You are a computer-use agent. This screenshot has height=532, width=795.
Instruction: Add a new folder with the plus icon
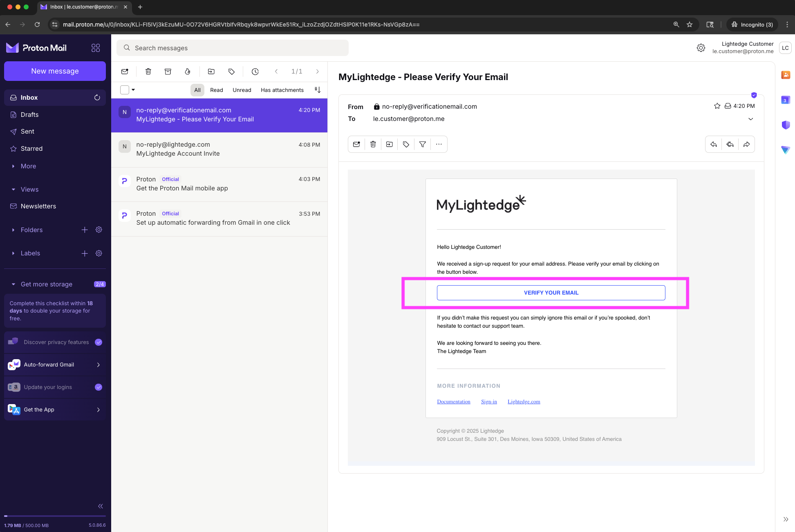click(x=85, y=230)
